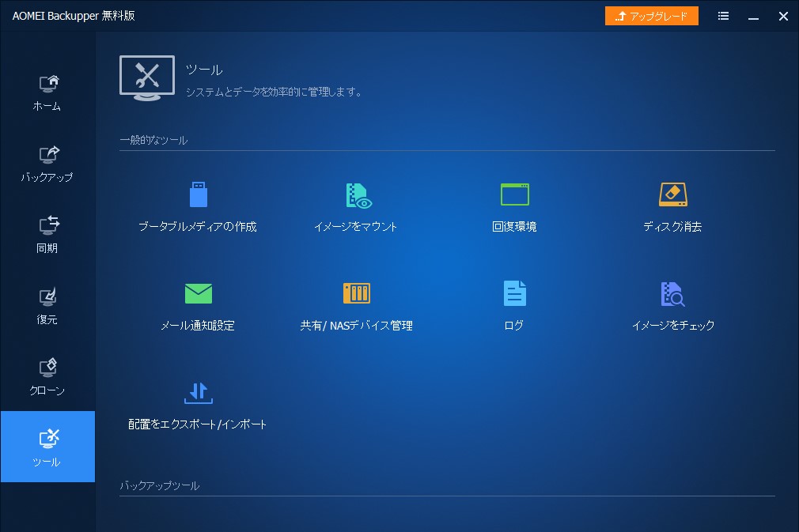The image size is (799, 532).
Task: Launch 回復環境 via its green icon
Action: pos(514,194)
